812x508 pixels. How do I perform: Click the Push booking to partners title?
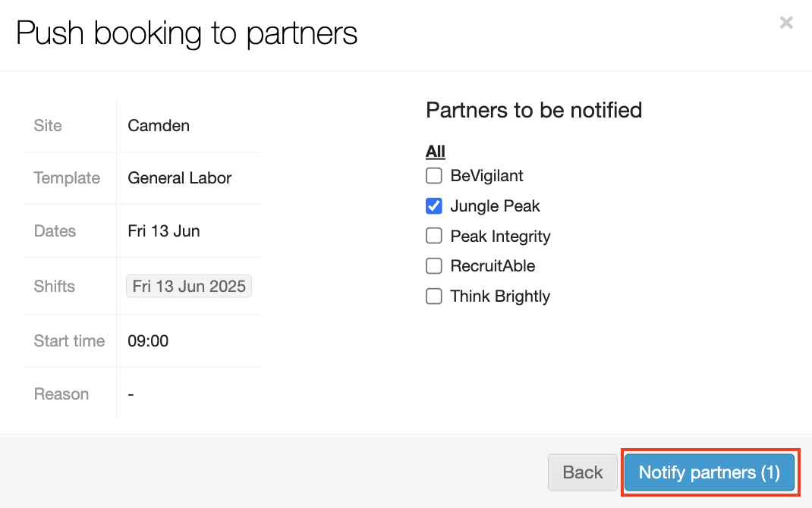(187, 34)
